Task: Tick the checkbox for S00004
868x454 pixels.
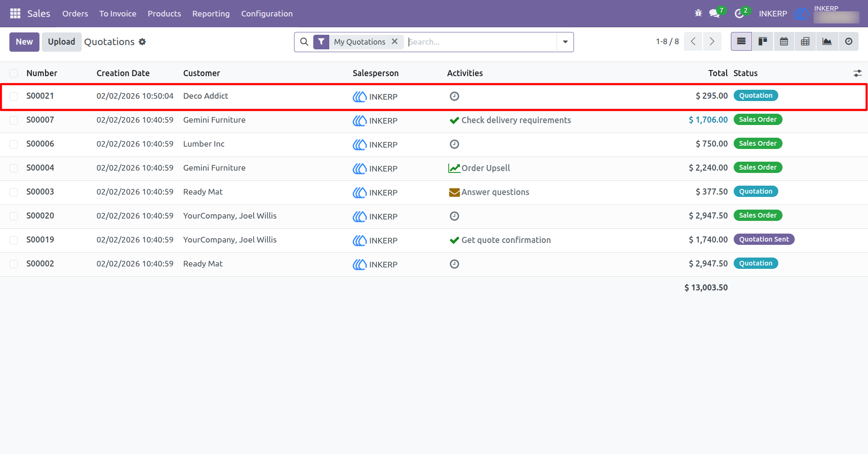Action: pyautogui.click(x=14, y=168)
